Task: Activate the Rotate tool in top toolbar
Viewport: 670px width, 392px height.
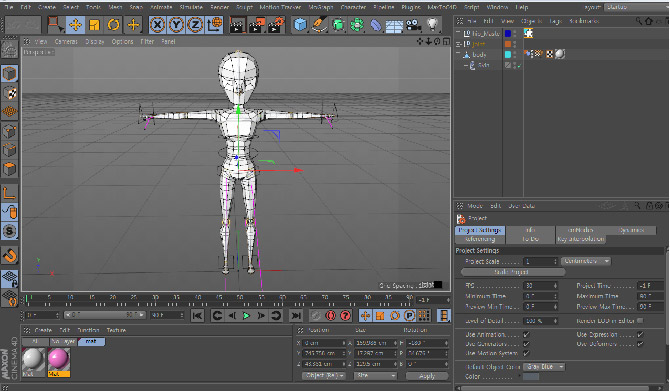Action: coord(113,25)
